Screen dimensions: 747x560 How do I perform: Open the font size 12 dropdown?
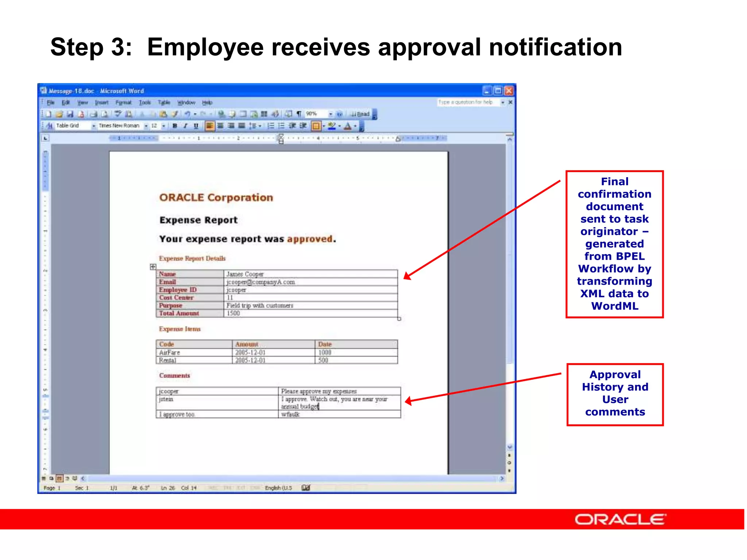pyautogui.click(x=163, y=126)
